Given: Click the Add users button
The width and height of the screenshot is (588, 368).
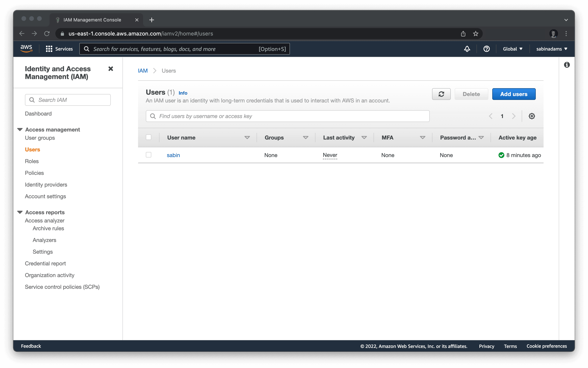Looking at the screenshot, I should [514, 94].
